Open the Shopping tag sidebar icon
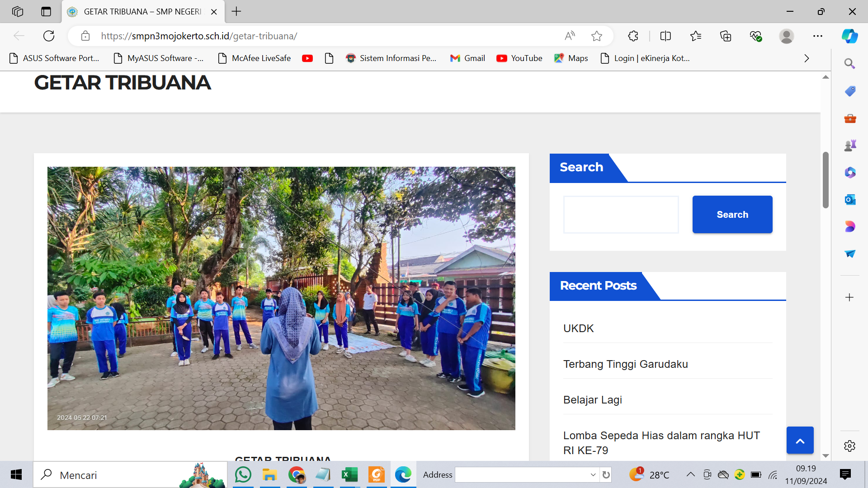 (x=850, y=91)
